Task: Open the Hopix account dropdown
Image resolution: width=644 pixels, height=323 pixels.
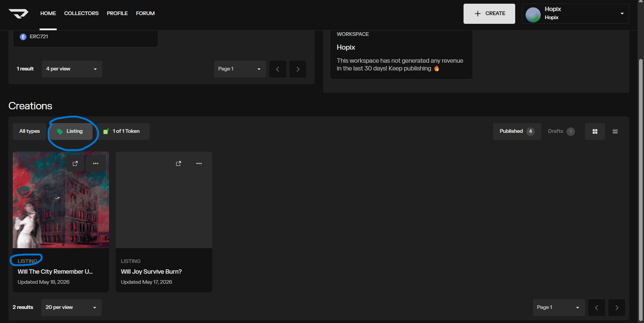Action: tap(575, 14)
